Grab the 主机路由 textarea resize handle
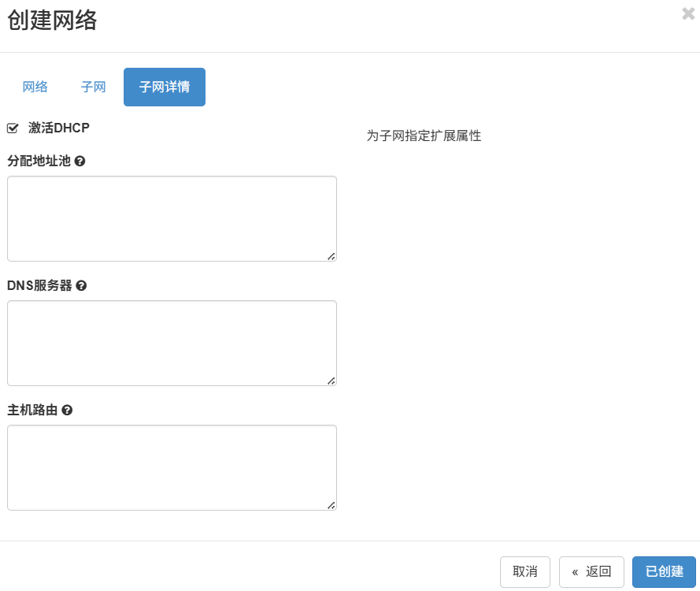This screenshot has width=700, height=591. pyautogui.click(x=331, y=506)
